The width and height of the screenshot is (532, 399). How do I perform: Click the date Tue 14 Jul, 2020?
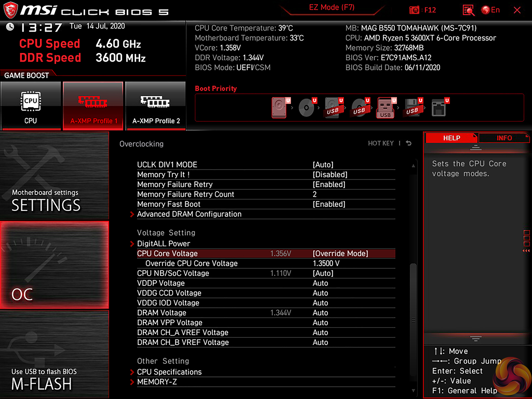(x=97, y=26)
